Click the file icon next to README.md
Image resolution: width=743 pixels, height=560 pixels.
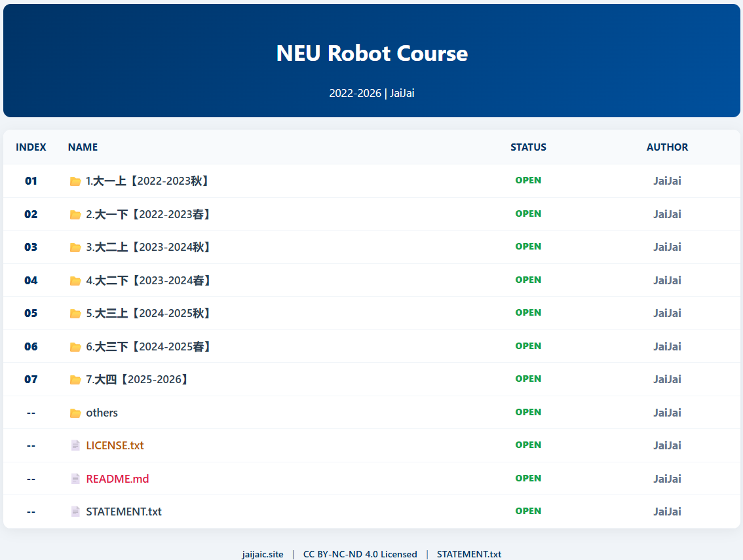point(75,478)
